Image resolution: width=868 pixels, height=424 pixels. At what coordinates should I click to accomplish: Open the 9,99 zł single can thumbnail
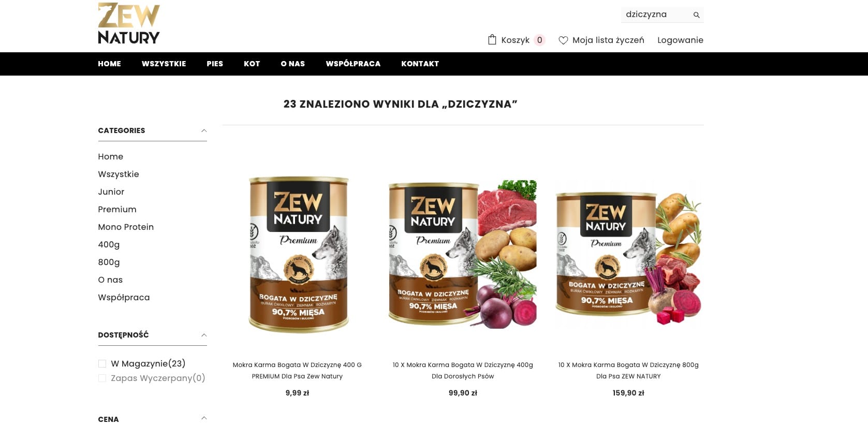tap(298, 254)
